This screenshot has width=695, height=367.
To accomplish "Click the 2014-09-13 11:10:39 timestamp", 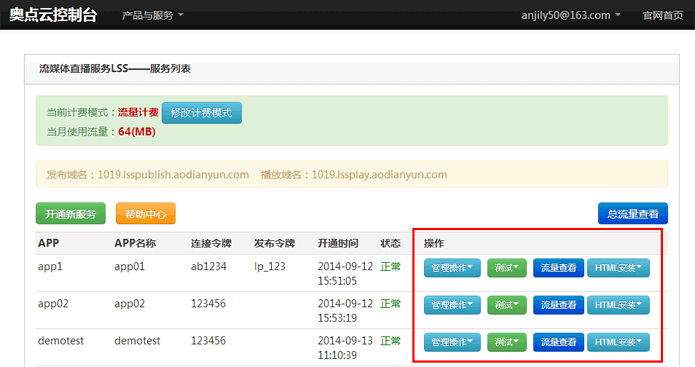I will click(345, 348).
